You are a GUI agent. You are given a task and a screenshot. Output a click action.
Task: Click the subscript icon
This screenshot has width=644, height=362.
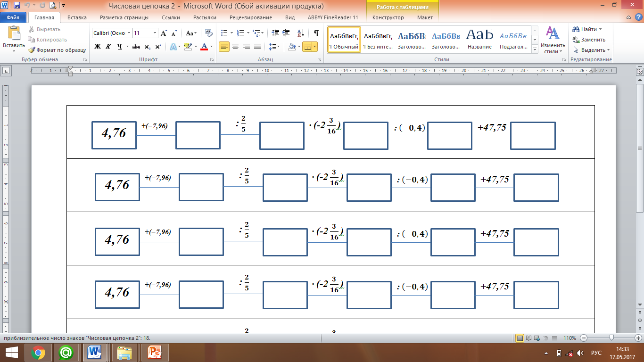[147, 47]
